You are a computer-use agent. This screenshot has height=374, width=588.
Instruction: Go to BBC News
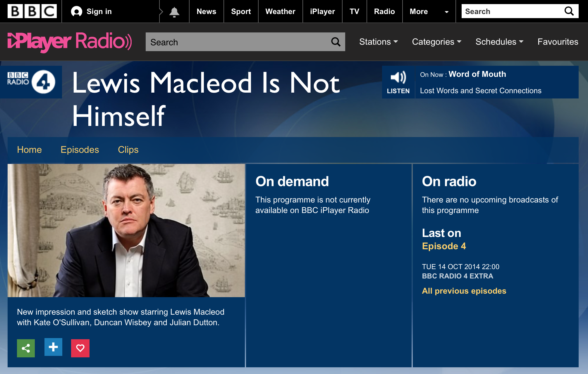[207, 11]
